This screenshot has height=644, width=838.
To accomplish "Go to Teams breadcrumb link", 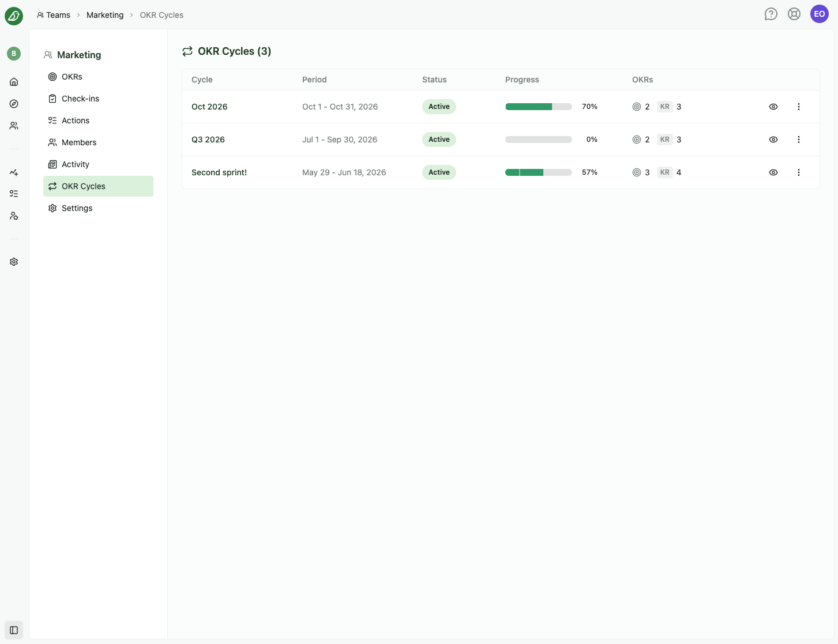I will pyautogui.click(x=54, y=15).
